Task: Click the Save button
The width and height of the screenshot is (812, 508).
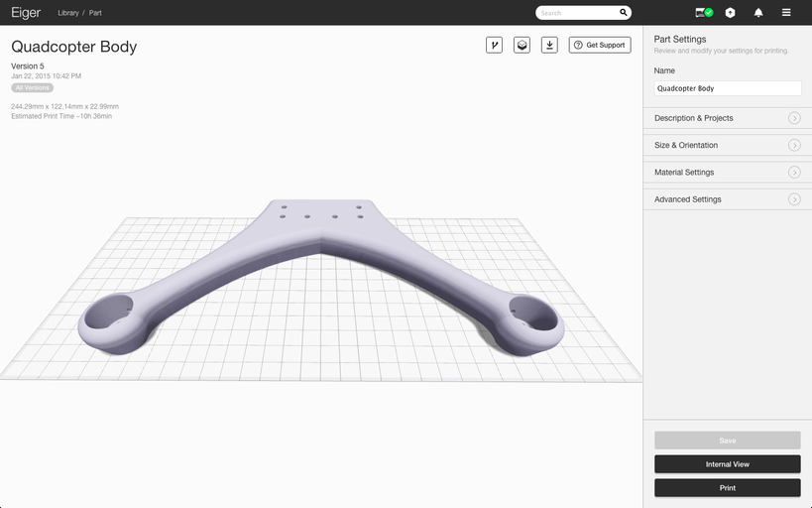Action: [x=727, y=441]
